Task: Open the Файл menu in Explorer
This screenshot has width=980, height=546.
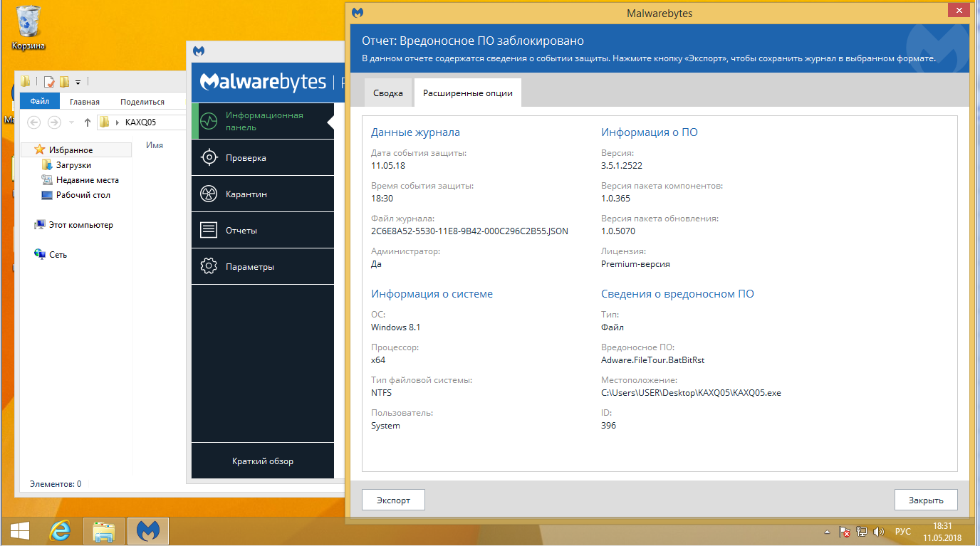Action: (40, 102)
